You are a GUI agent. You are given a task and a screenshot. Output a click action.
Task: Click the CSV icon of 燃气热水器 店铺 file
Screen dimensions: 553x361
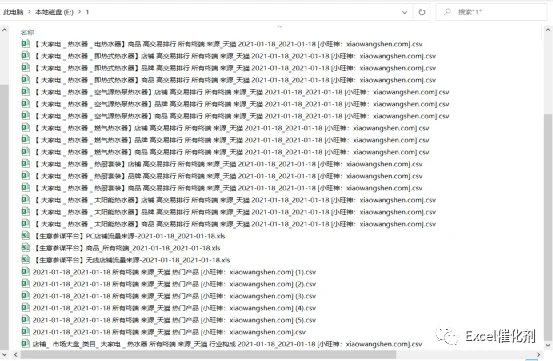pyautogui.click(x=25, y=128)
